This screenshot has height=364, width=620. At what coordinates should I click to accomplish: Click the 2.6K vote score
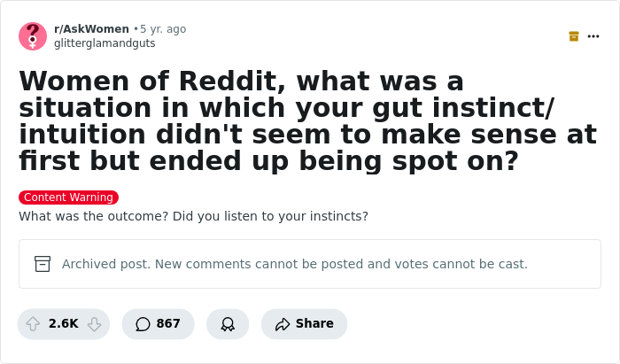click(x=64, y=324)
